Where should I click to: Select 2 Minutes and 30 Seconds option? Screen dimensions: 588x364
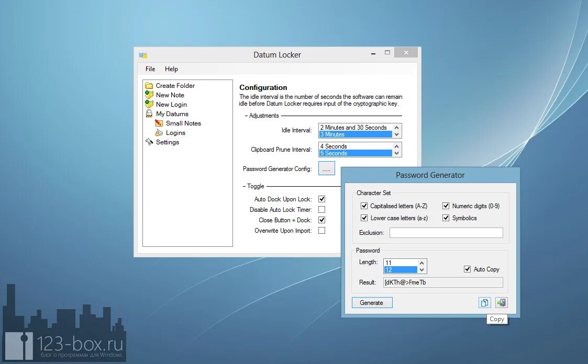(356, 128)
